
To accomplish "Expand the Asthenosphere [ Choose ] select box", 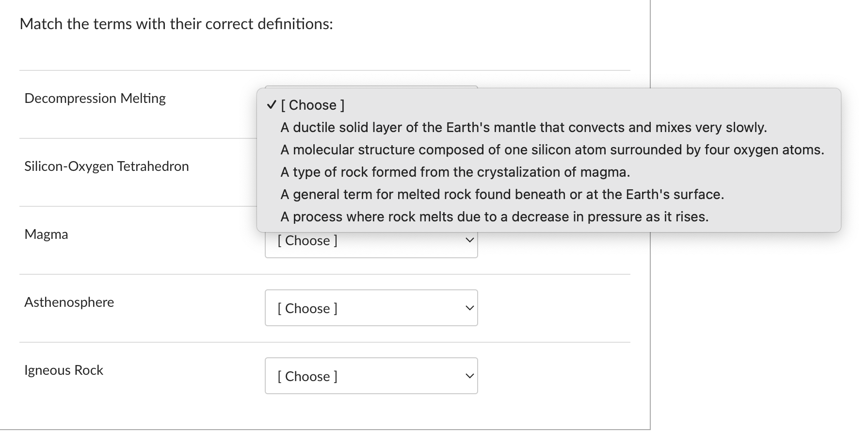I will click(x=370, y=308).
